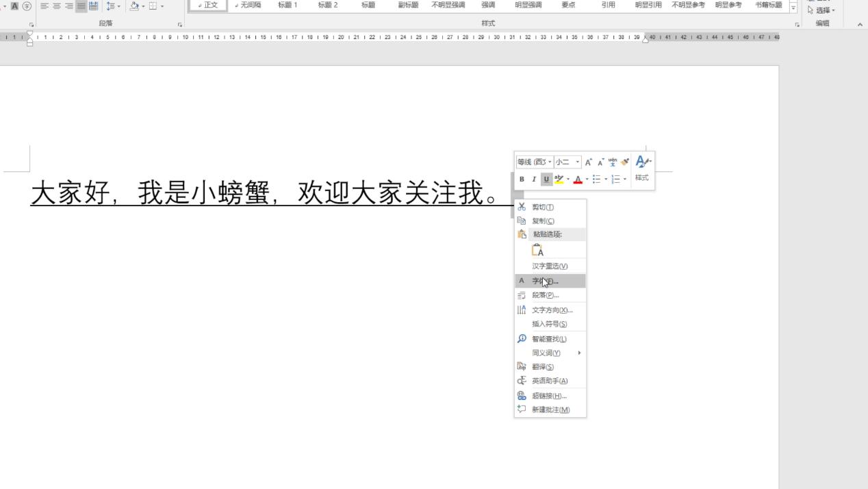868x489 pixels.
Task: Select the center alignment icon
Action: pyautogui.click(x=57, y=5)
